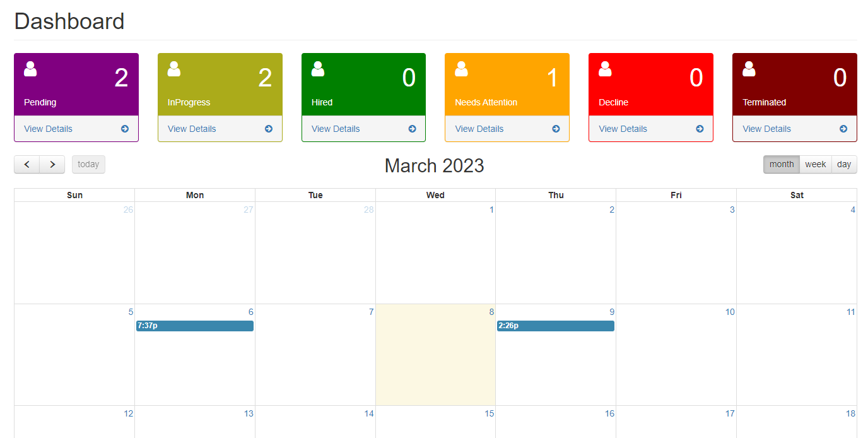Click arrow circle icon on Needs Attention card
This screenshot has width=868, height=438.
556,129
